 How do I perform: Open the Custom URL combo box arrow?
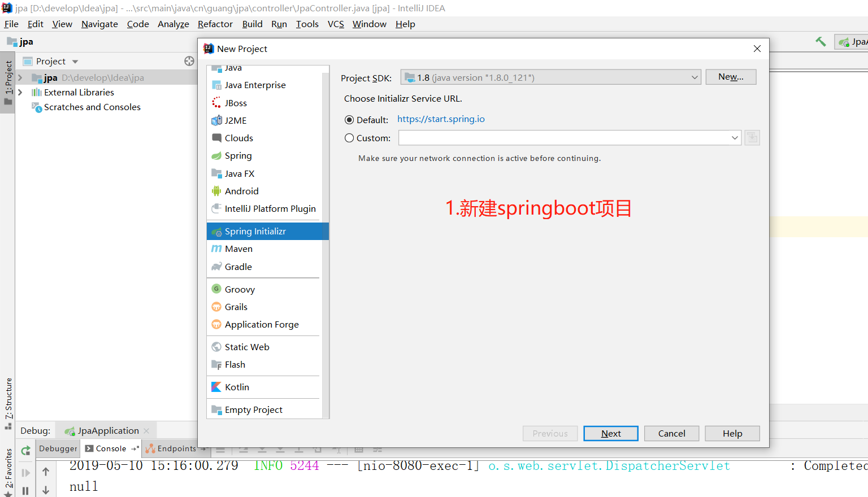click(x=735, y=138)
